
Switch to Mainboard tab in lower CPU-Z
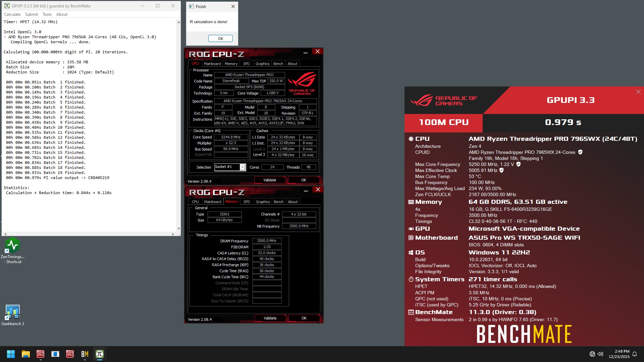[213, 202]
